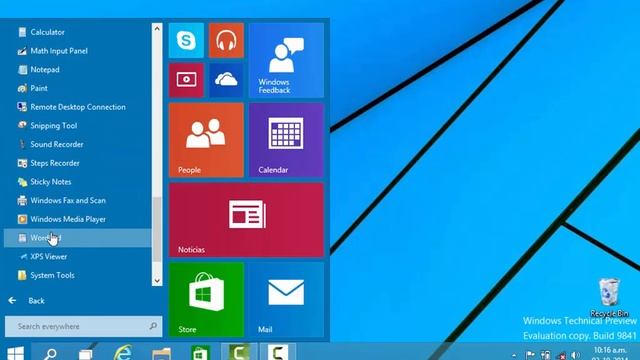Click the volume tray icon

(576, 356)
